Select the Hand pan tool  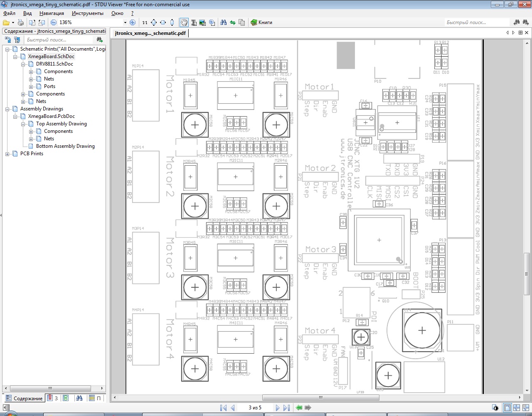184,22
